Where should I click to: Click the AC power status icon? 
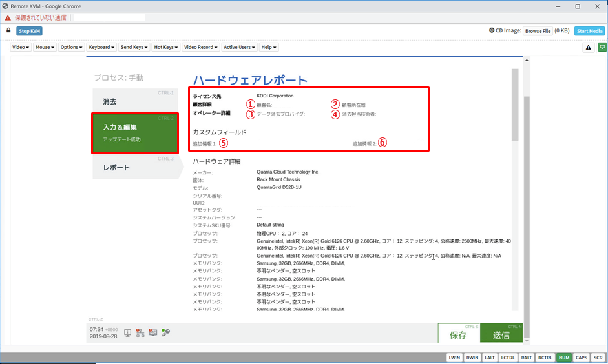[x=153, y=333]
